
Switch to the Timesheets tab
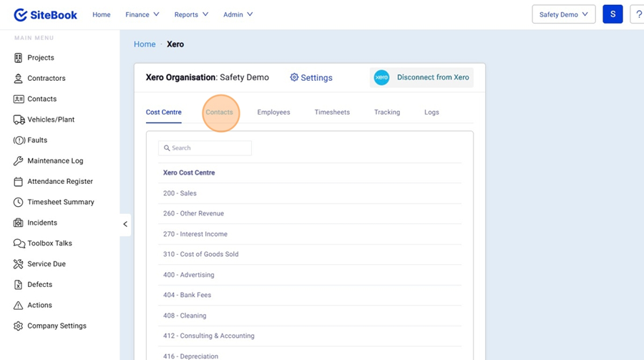[332, 112]
